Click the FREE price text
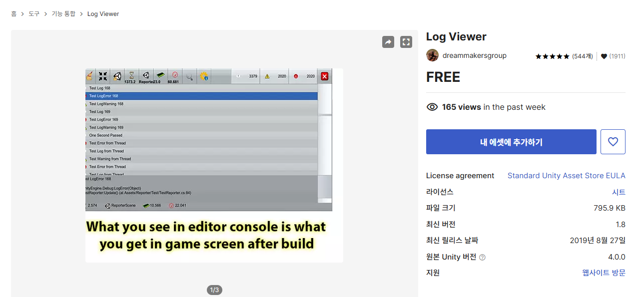644x297 pixels. [x=443, y=77]
